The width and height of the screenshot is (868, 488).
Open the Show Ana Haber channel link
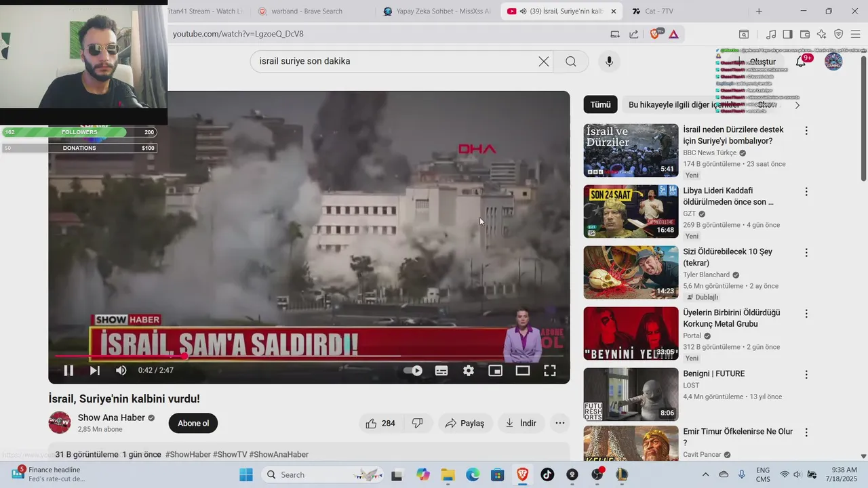pyautogui.click(x=111, y=418)
